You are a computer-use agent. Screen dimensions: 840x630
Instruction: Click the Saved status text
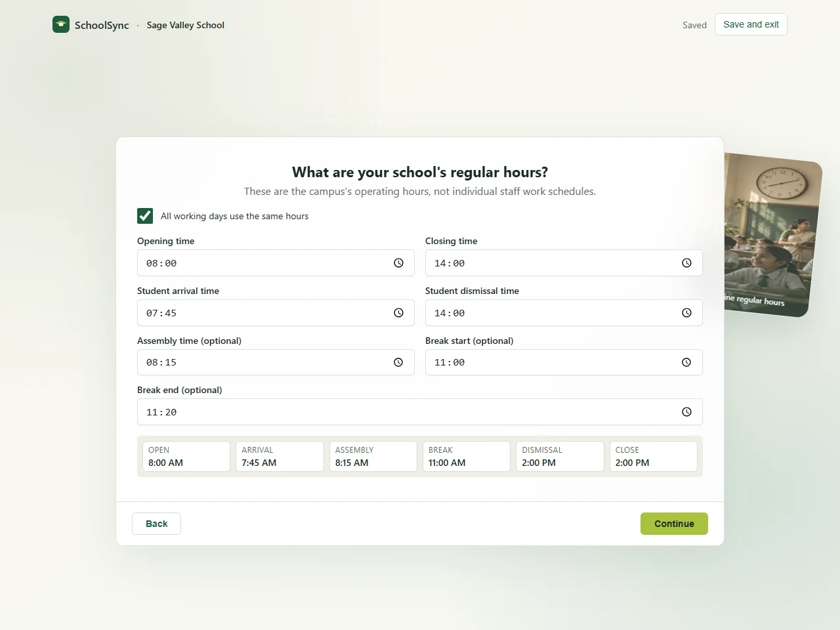tap(694, 25)
